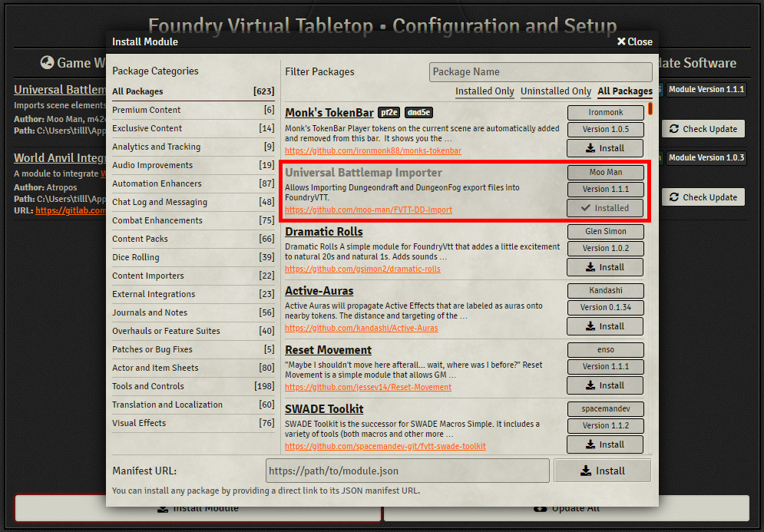Close the Install Module dialog
The width and height of the screenshot is (764, 532).
pyautogui.click(x=634, y=42)
